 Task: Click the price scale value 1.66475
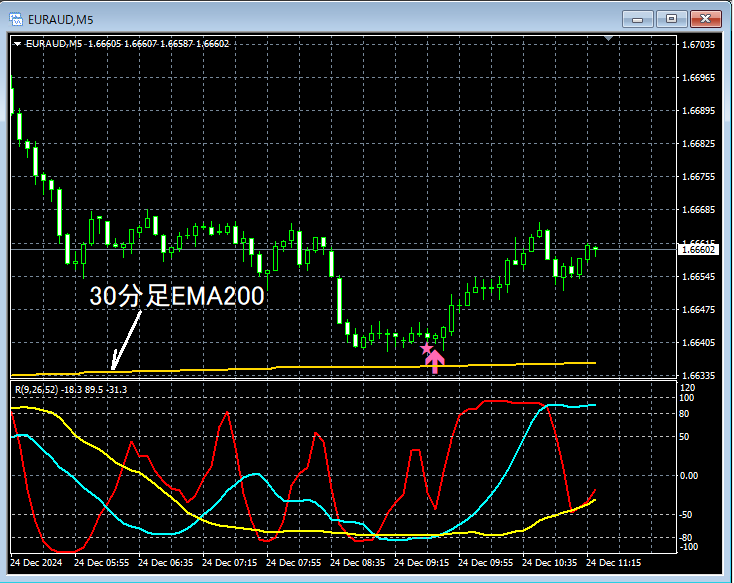(698, 310)
